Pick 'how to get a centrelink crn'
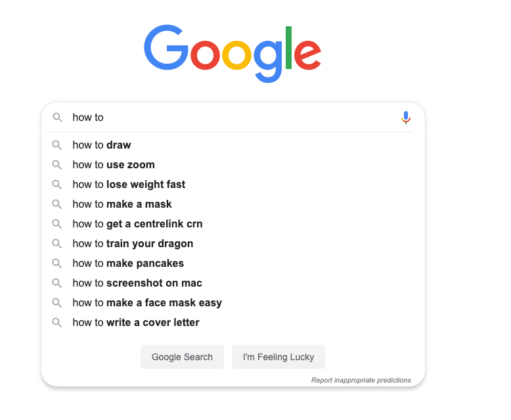 pyautogui.click(x=233, y=224)
